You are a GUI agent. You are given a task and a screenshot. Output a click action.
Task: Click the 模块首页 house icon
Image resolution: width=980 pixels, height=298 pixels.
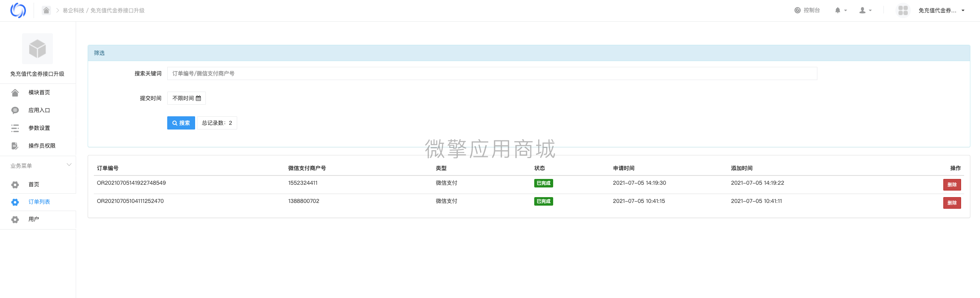click(x=15, y=92)
